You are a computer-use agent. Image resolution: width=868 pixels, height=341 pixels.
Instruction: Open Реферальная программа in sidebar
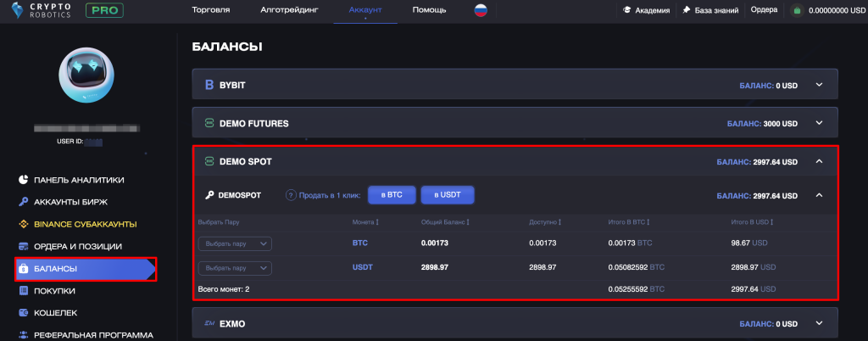coord(93,335)
